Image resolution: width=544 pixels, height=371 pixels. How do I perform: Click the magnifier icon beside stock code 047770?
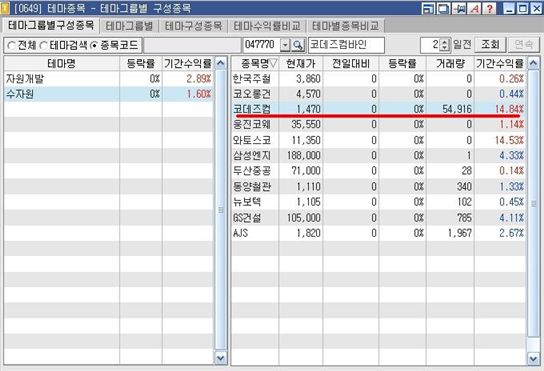click(298, 45)
